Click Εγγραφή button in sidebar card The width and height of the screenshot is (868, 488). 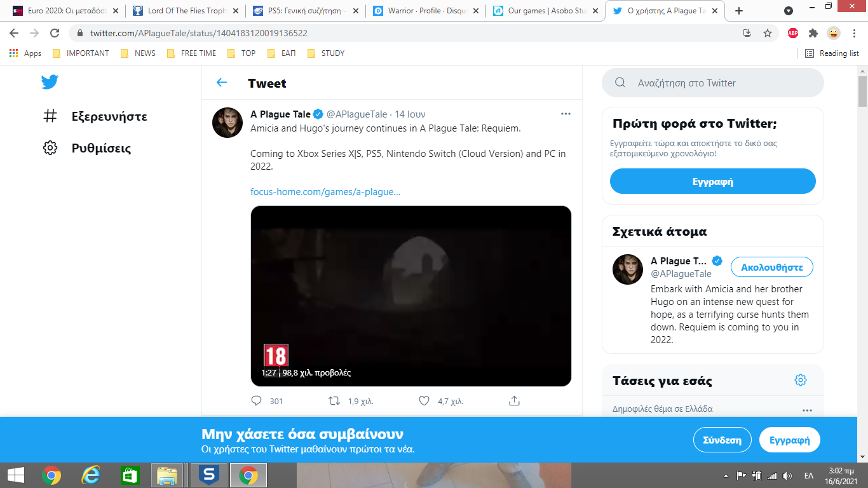click(x=713, y=181)
